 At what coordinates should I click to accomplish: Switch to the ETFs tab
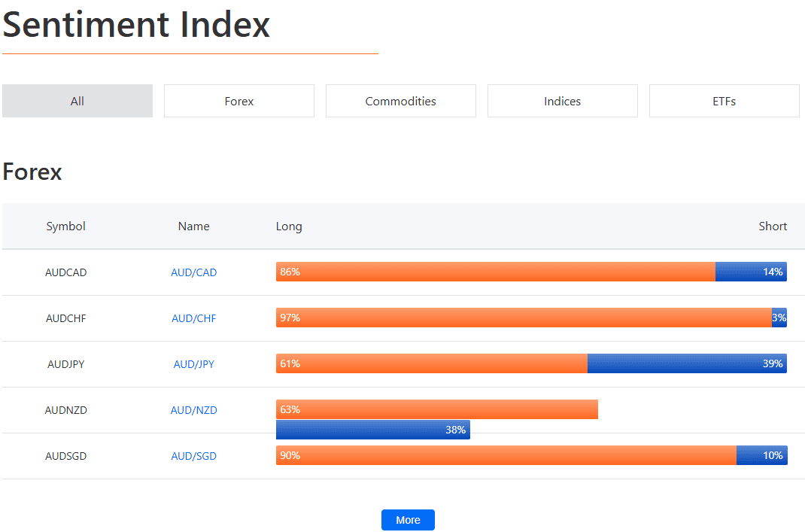pyautogui.click(x=724, y=100)
